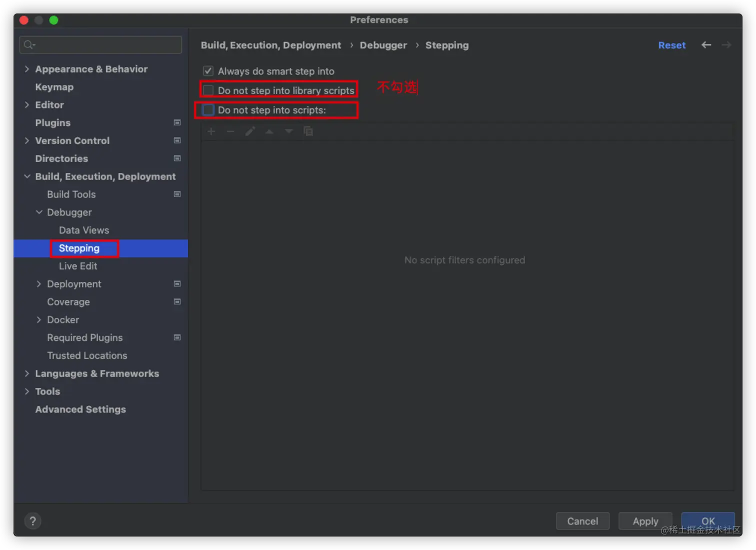Expand the Tools section
This screenshot has height=550, width=756.
click(x=27, y=391)
